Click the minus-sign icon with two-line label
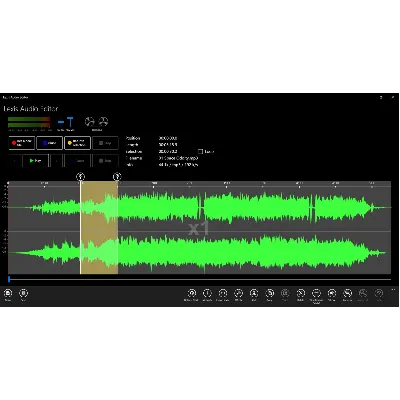400x400 pixels. pos(316,293)
